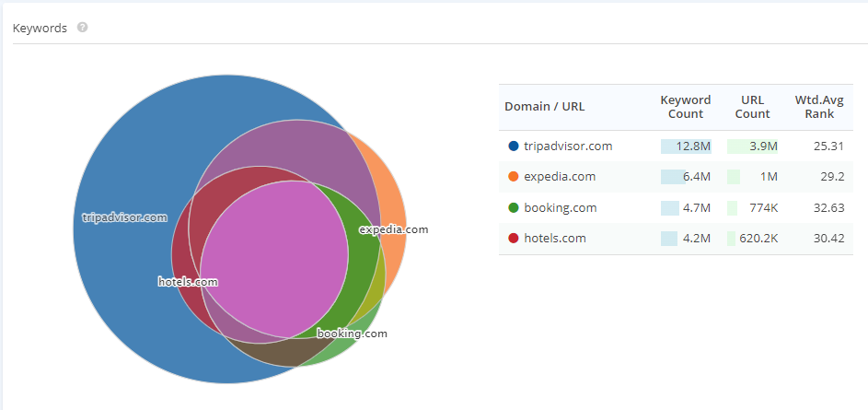
Task: Select expedia.com in the domain table
Action: 560,177
